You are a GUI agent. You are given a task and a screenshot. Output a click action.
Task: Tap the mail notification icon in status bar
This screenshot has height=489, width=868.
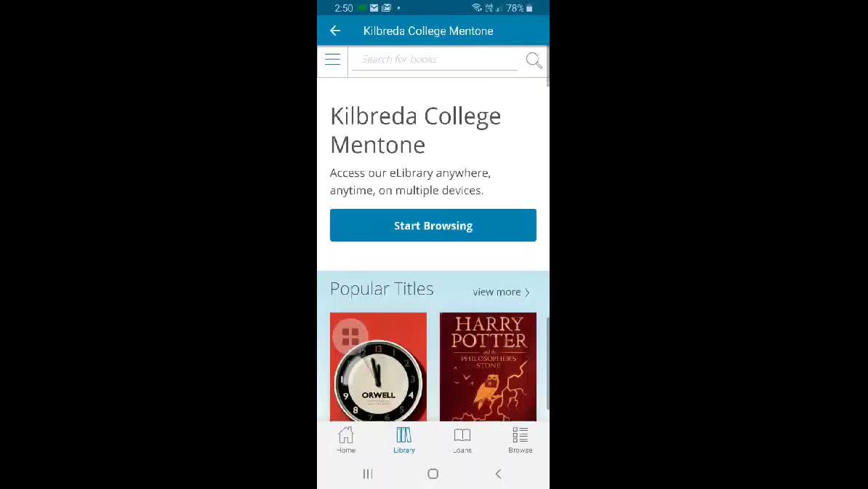tap(374, 8)
